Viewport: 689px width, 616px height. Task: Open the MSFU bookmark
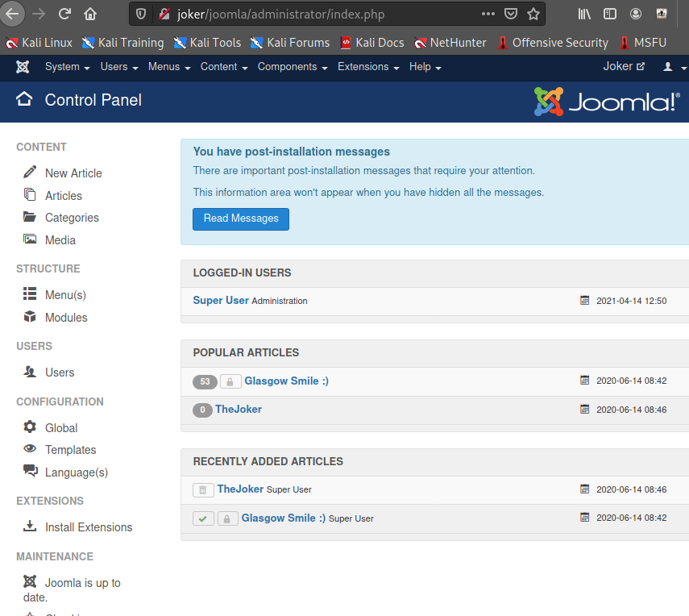tap(642, 43)
